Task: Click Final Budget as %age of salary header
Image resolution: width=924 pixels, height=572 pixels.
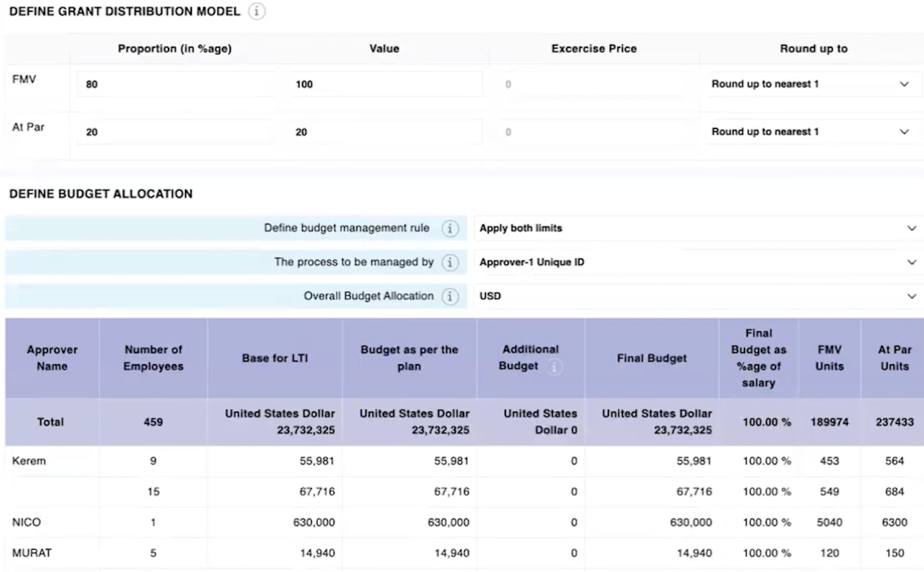Action: coord(759,358)
